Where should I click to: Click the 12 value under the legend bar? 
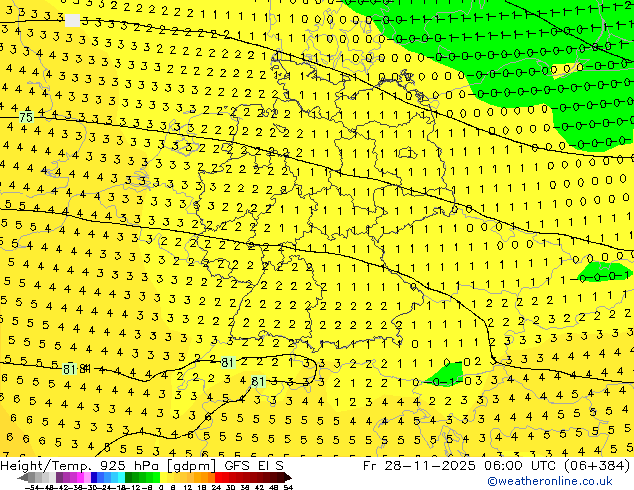[188, 487]
